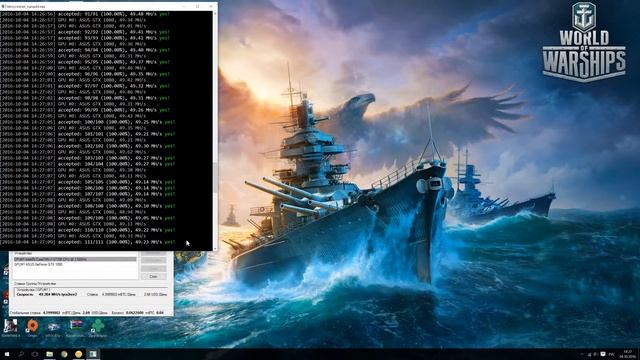
Task: Click the log line accepted: 94/94
Action: [85, 50]
